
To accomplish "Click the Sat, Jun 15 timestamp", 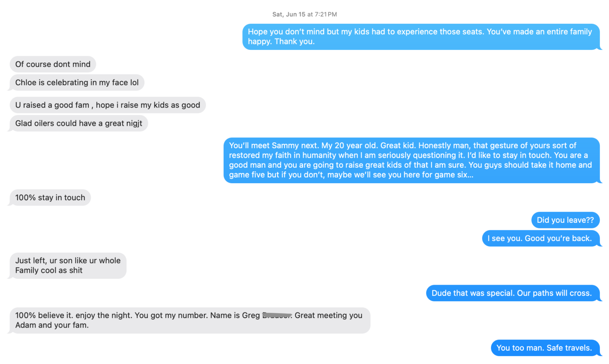I will coord(304,14).
